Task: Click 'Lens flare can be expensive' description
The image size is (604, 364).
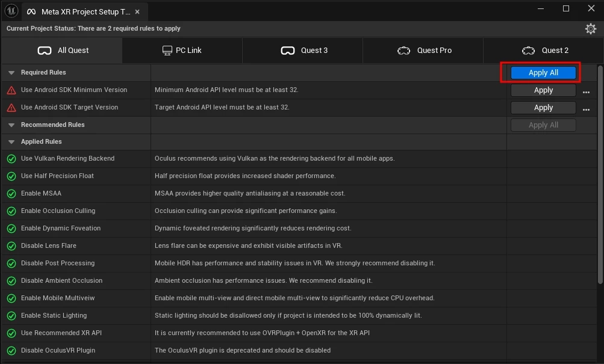Action: point(249,245)
